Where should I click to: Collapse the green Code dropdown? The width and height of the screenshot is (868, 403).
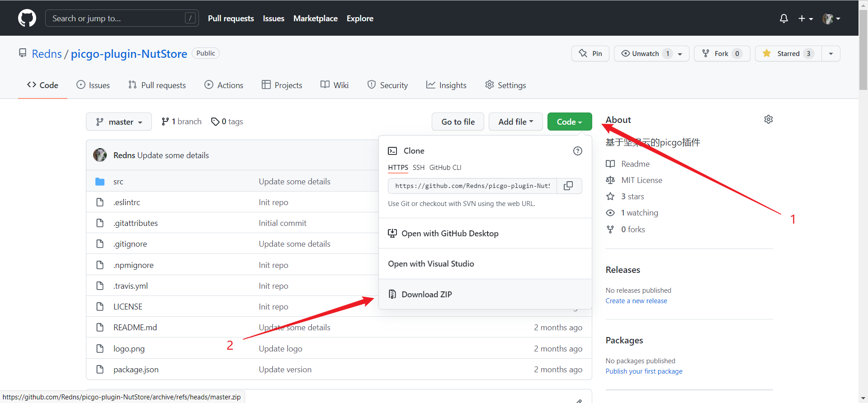[x=570, y=122]
